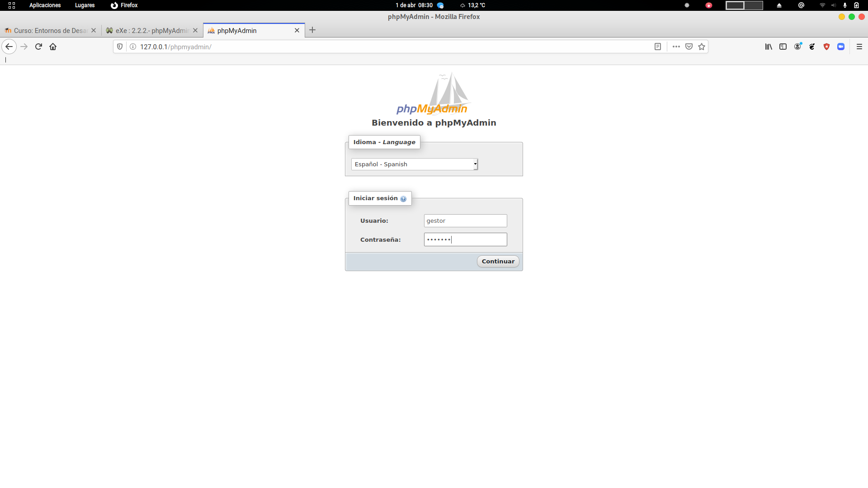Open the Aplicaciones system menu
The height and width of the screenshot is (488, 868).
pos(45,5)
